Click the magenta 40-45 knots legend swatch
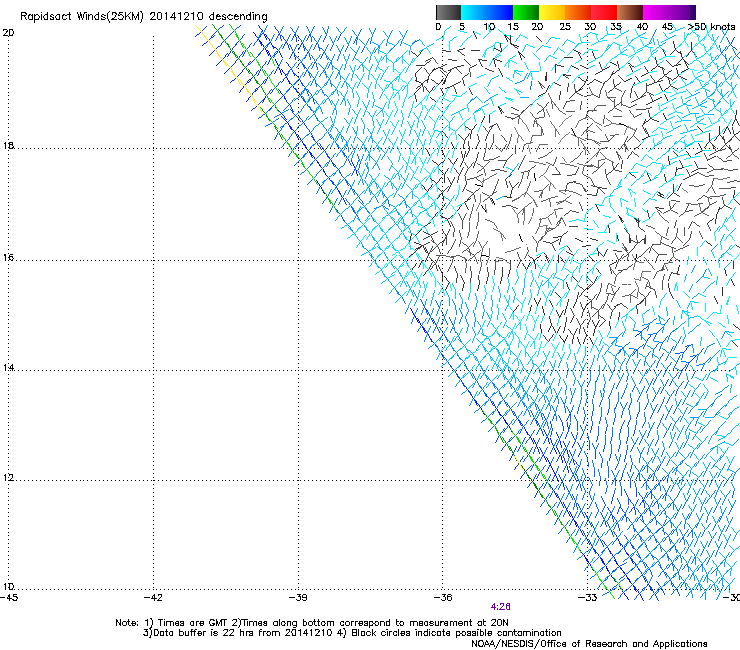 click(x=656, y=12)
